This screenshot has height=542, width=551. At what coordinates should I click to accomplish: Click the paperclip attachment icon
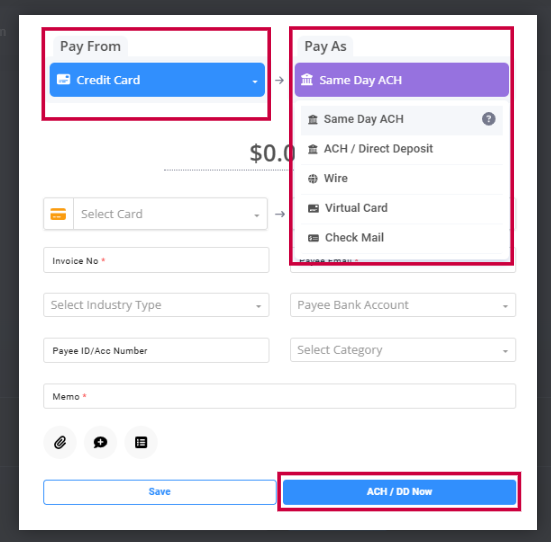coord(60,442)
